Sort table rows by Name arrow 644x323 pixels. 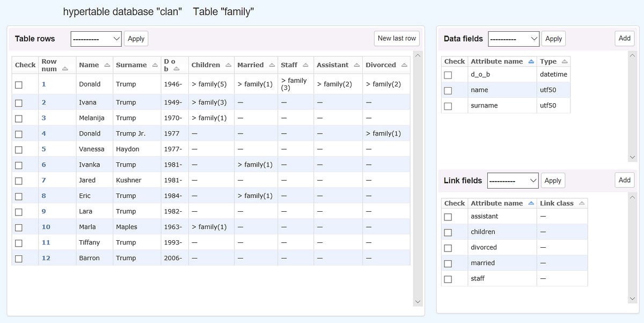point(107,65)
